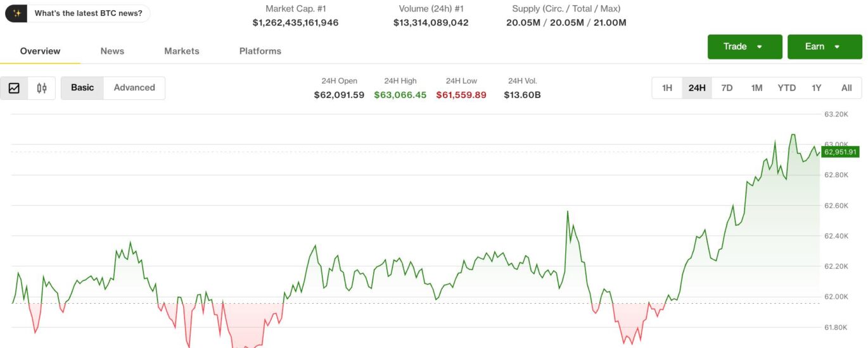Click the 62.60K axis label

pos(836,206)
